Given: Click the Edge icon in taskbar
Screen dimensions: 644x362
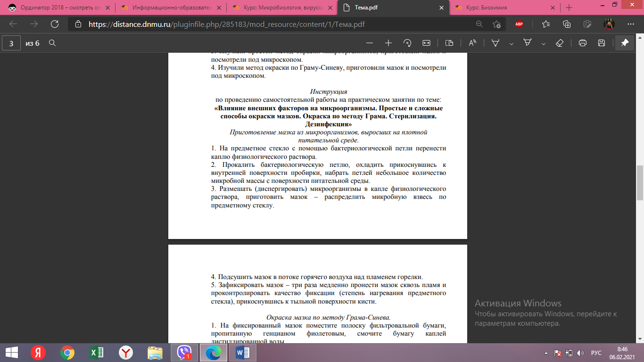Looking at the screenshot, I should pos(214,353).
